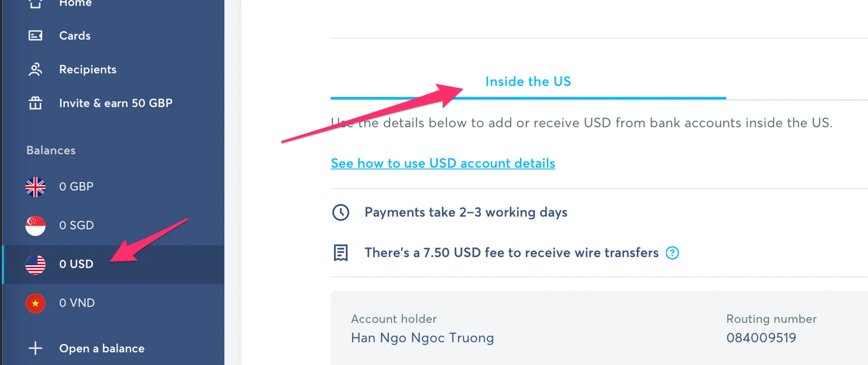Follow See how to use USD account details link
868x365 pixels.
443,163
